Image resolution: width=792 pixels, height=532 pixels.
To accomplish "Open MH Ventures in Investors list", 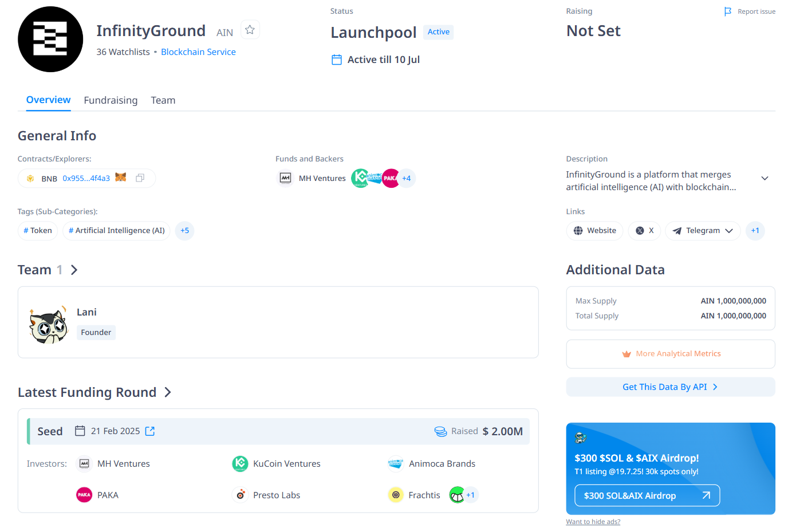I will [x=124, y=464].
